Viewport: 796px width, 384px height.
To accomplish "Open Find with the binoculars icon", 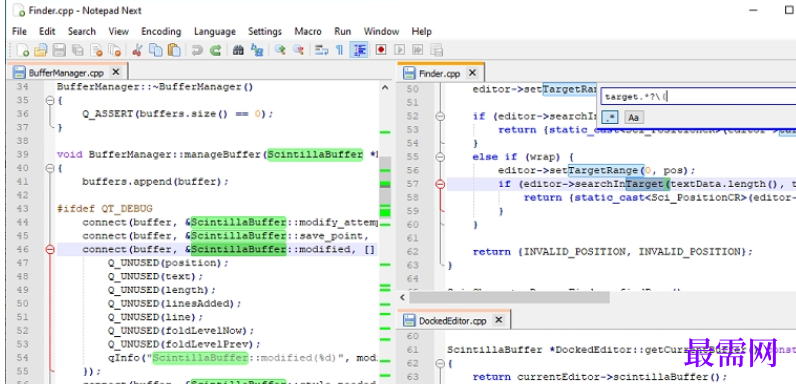I will 238,50.
